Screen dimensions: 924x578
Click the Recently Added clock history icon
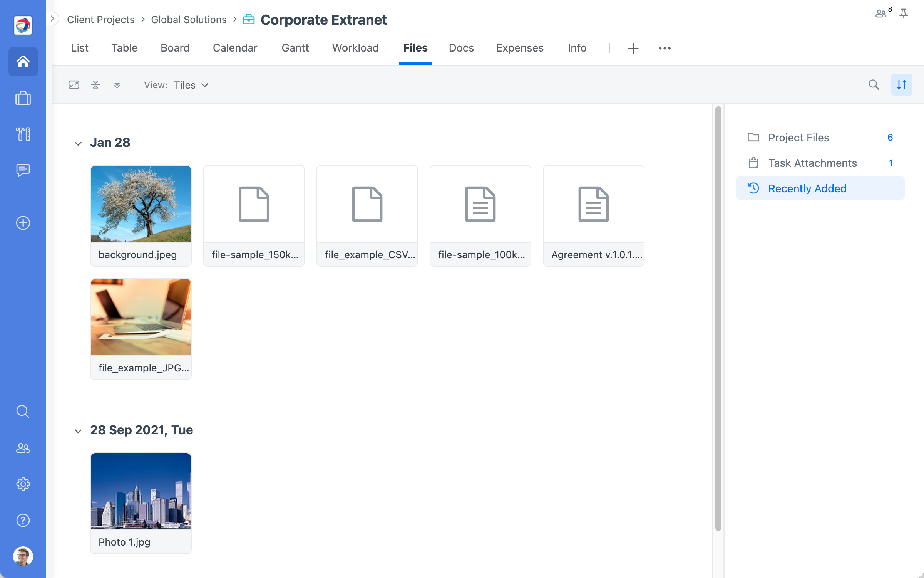(x=753, y=188)
